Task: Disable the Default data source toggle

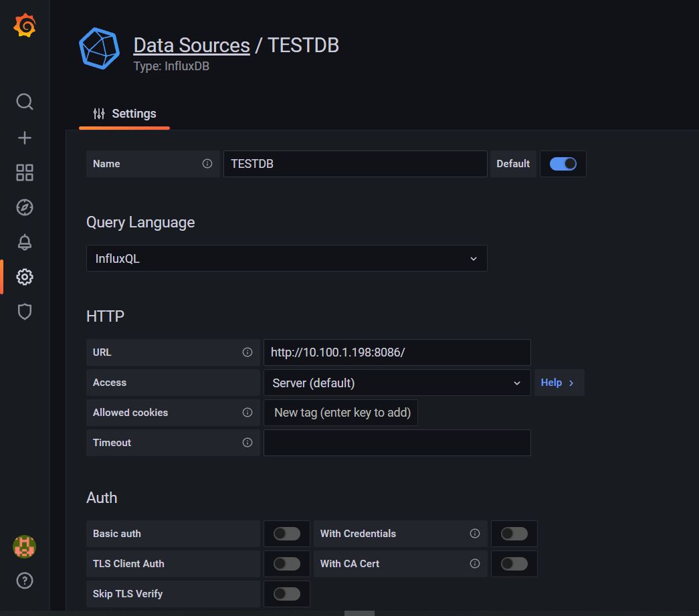Action: click(563, 164)
